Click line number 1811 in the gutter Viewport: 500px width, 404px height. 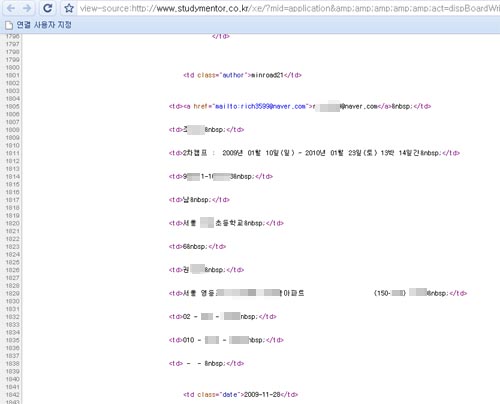point(12,153)
